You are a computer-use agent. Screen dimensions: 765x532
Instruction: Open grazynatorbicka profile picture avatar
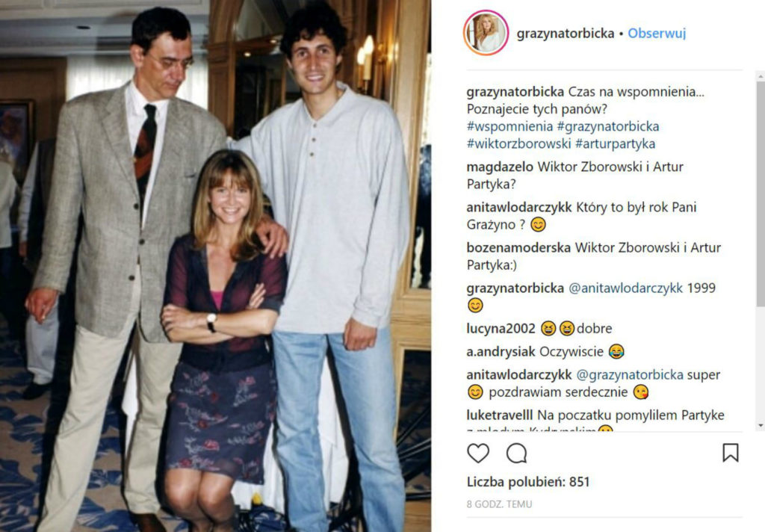[x=486, y=33]
